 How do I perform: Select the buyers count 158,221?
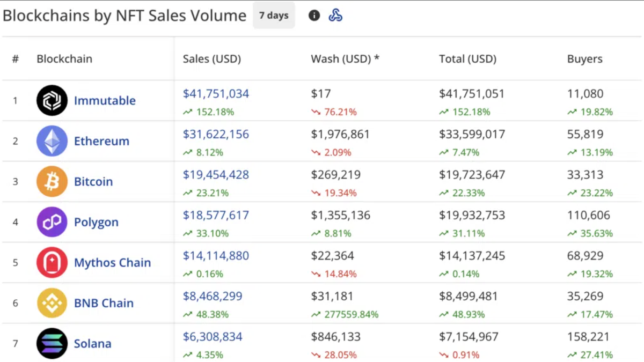tap(589, 337)
